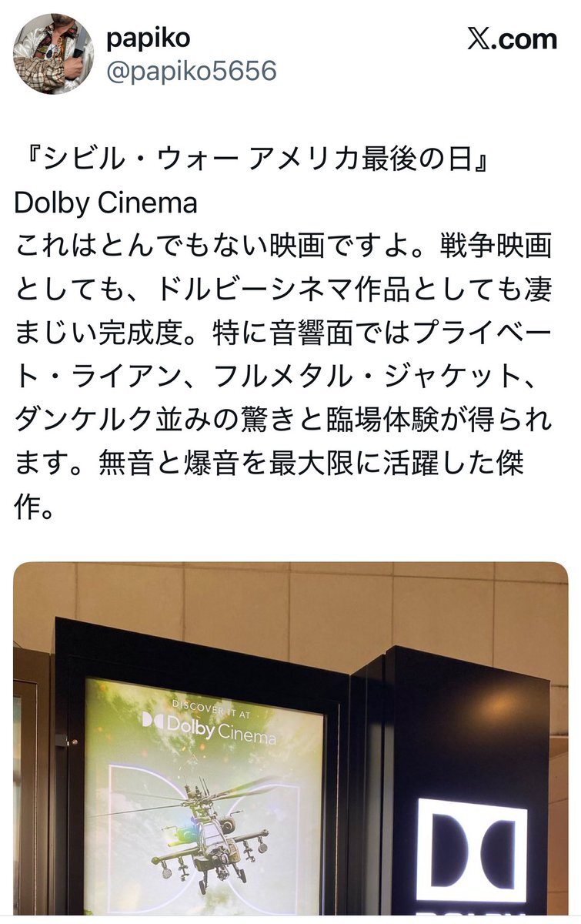Click the Dolby Cinema logo on the poster

click(x=209, y=727)
